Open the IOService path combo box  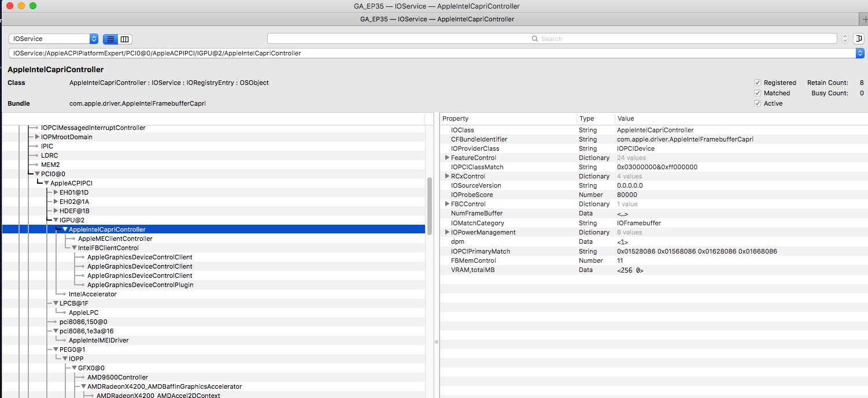tap(436, 53)
